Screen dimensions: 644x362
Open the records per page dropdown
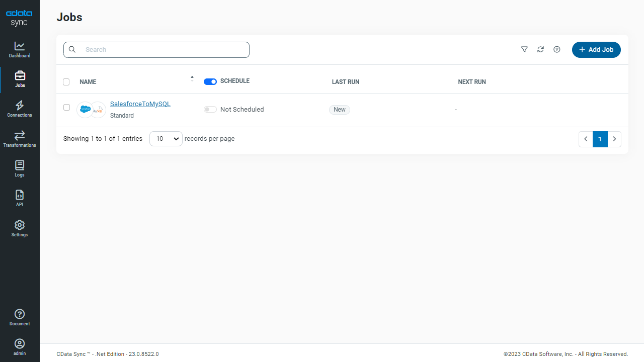click(x=166, y=139)
